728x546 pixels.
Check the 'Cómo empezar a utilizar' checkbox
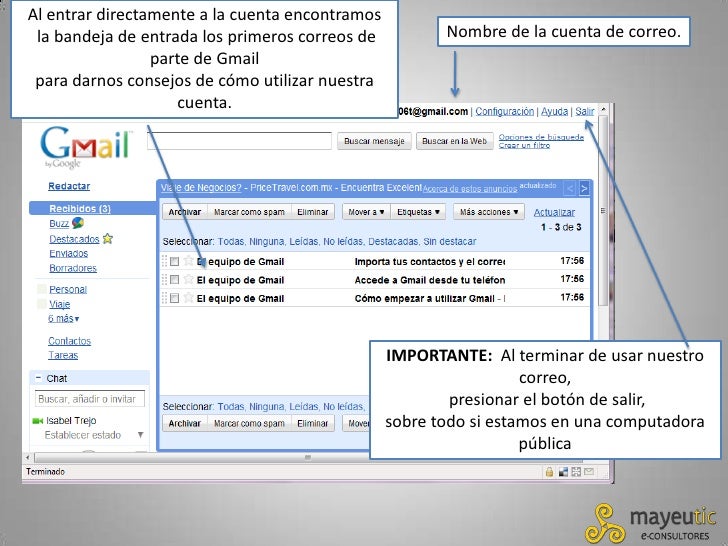(175, 298)
